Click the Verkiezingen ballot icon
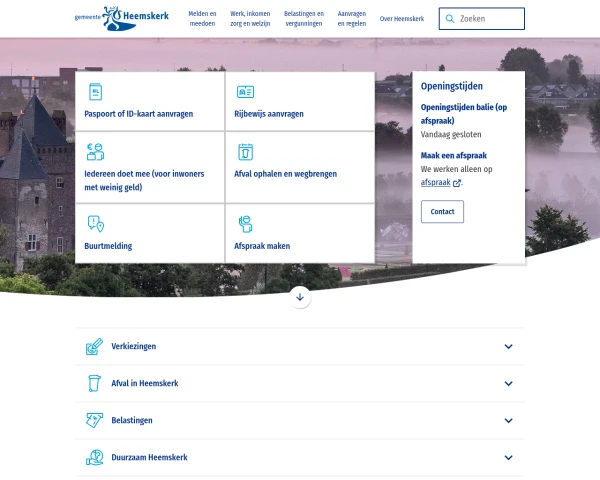This screenshot has width=600, height=480. tap(94, 347)
